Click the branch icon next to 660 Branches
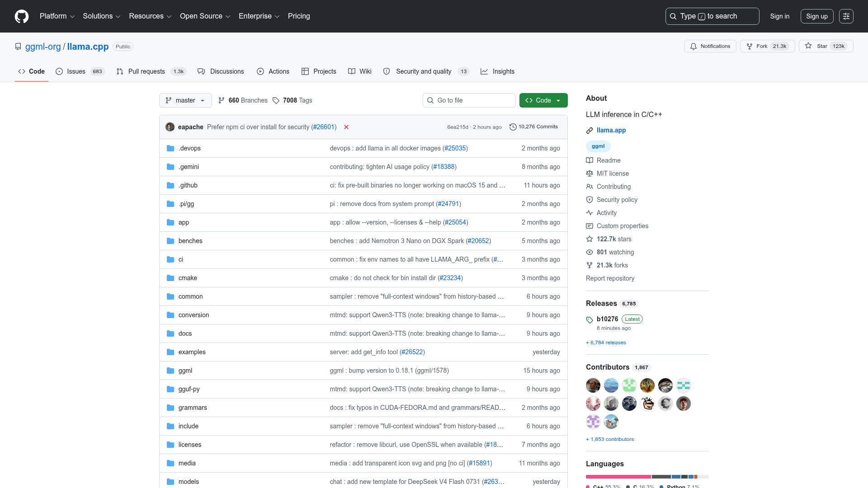868x488 pixels. (222, 100)
